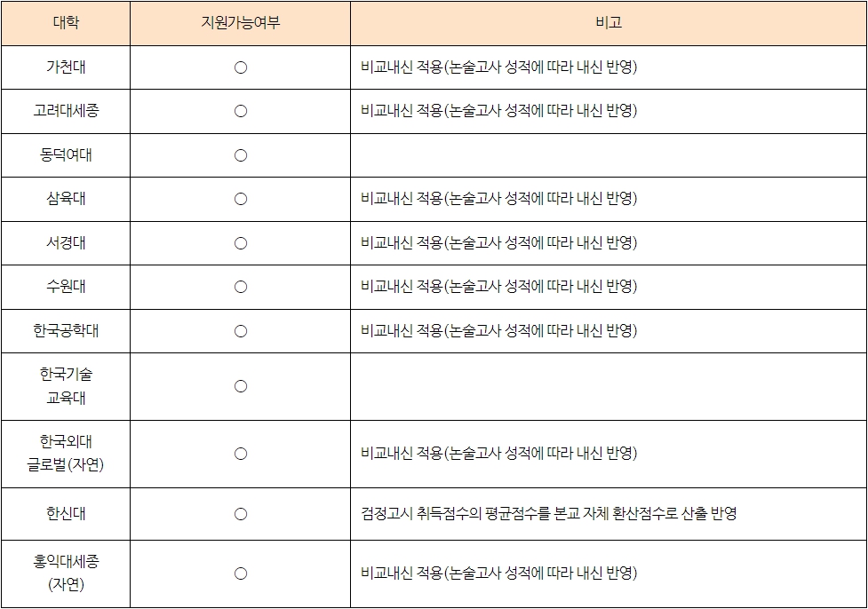Click the circle mark in 한신대 row
868x609 pixels.
coord(240,514)
